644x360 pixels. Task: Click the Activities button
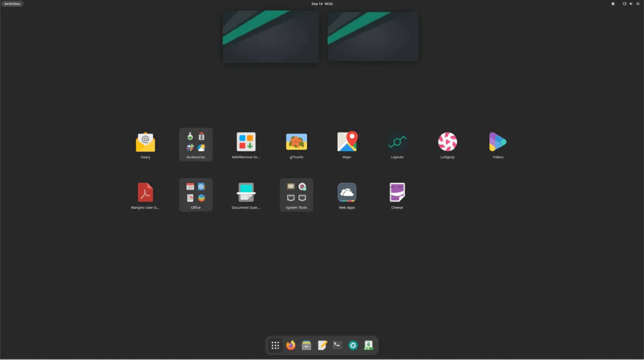coord(12,3)
